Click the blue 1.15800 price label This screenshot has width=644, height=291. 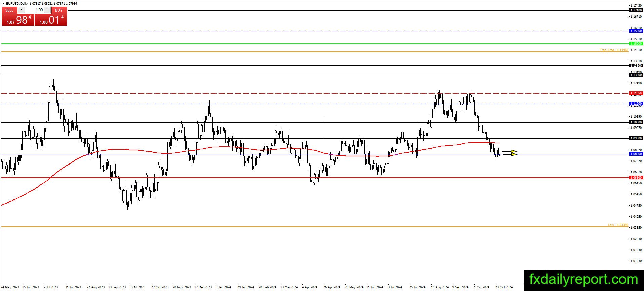click(x=636, y=31)
